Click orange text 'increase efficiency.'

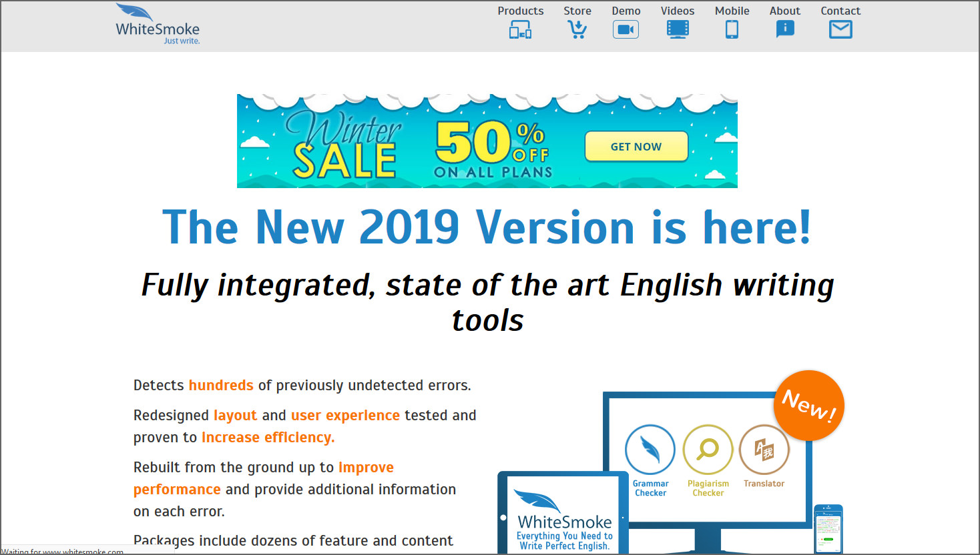click(268, 437)
